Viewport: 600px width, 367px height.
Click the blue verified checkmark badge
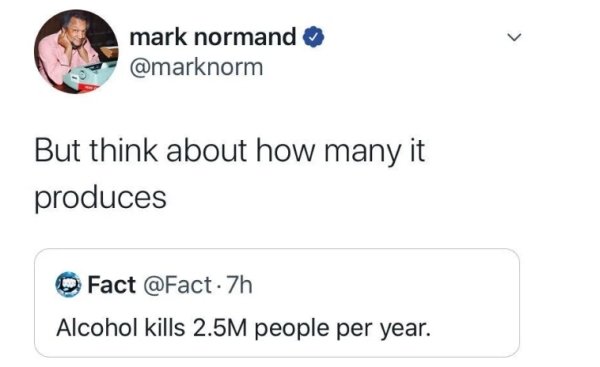coord(314,37)
